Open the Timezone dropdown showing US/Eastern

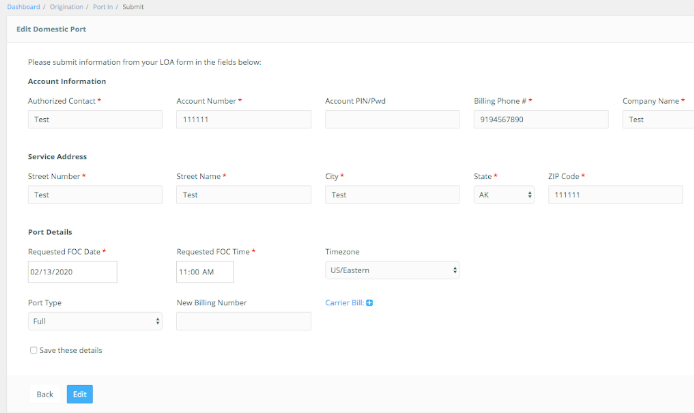pos(392,270)
